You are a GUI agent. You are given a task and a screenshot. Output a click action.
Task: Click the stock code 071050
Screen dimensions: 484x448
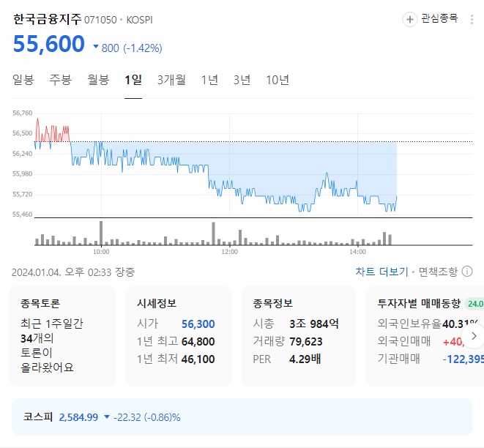click(x=100, y=20)
